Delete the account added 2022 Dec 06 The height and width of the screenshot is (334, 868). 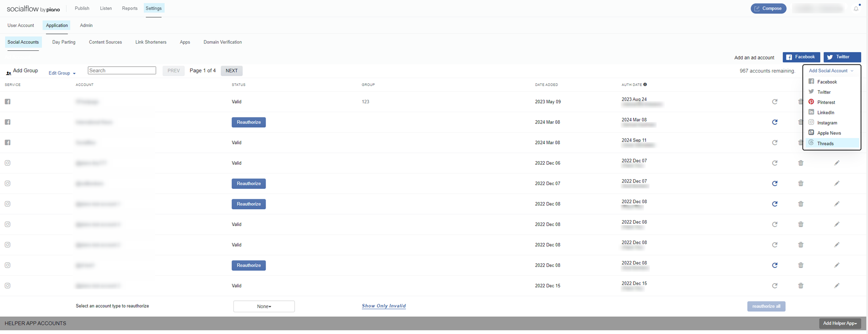coord(801,163)
